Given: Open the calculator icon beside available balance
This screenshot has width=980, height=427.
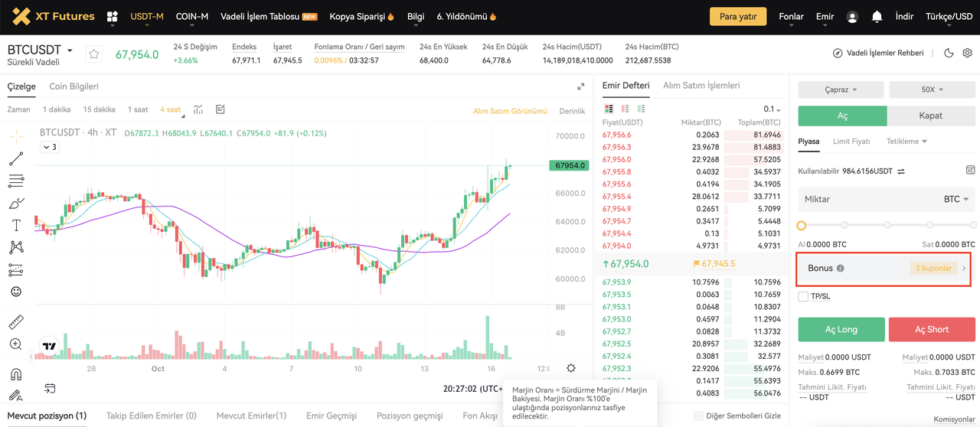Looking at the screenshot, I should [x=970, y=170].
